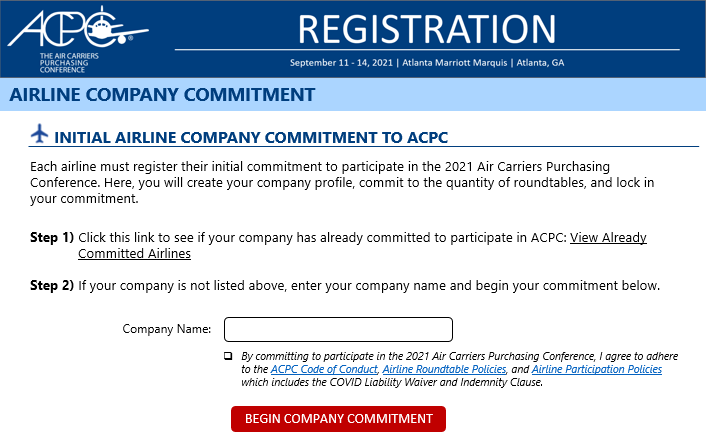The image size is (707, 443).
Task: Click the September 11 - 14, 2021 date text
Action: pos(341,63)
